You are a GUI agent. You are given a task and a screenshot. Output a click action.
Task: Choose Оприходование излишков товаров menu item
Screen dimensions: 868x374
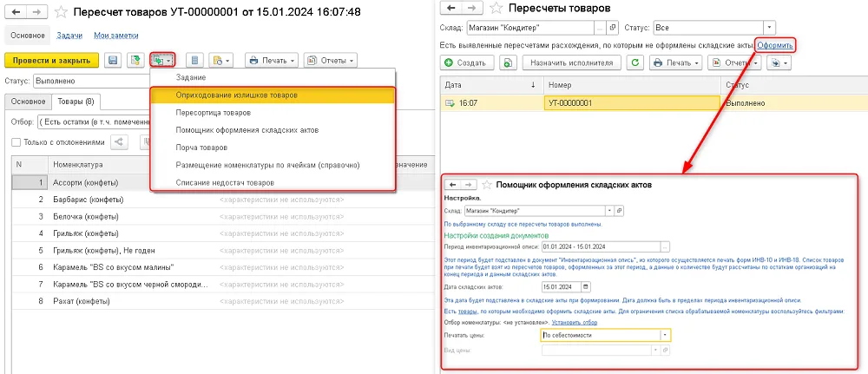coord(273,95)
